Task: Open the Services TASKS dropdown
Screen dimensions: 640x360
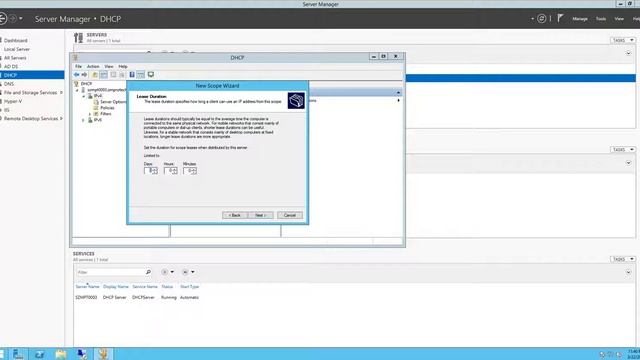Action: [x=623, y=259]
